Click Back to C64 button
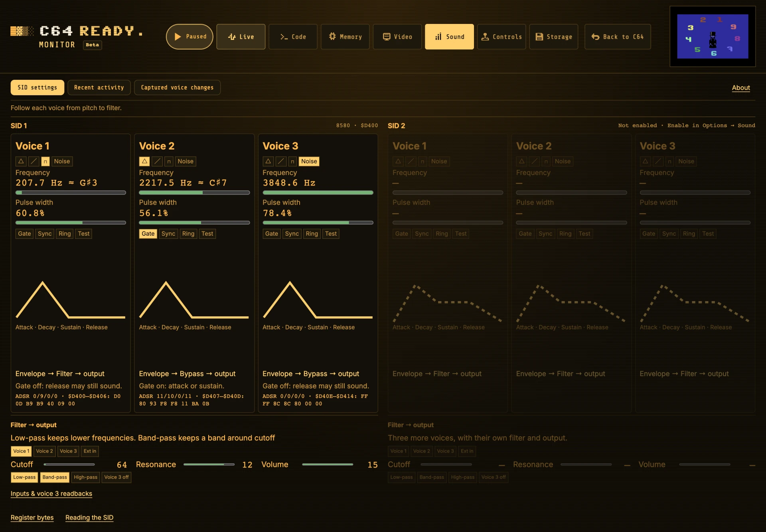766x532 pixels. coord(618,37)
